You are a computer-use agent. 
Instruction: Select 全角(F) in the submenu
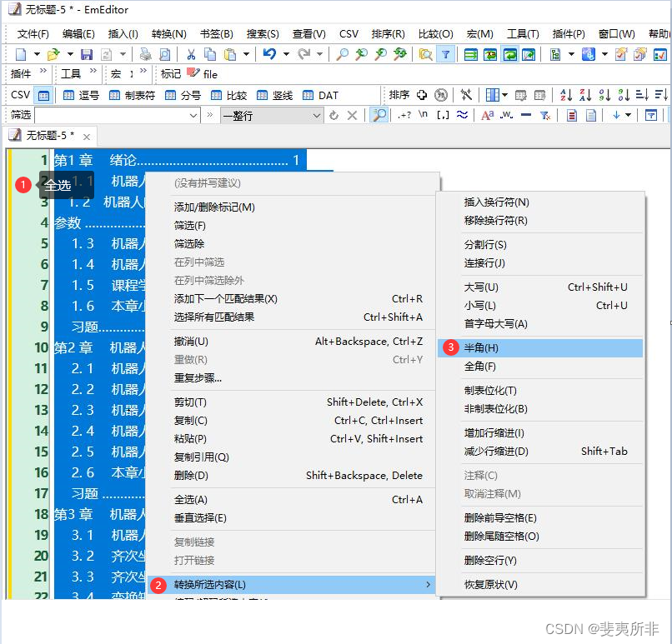pos(540,367)
